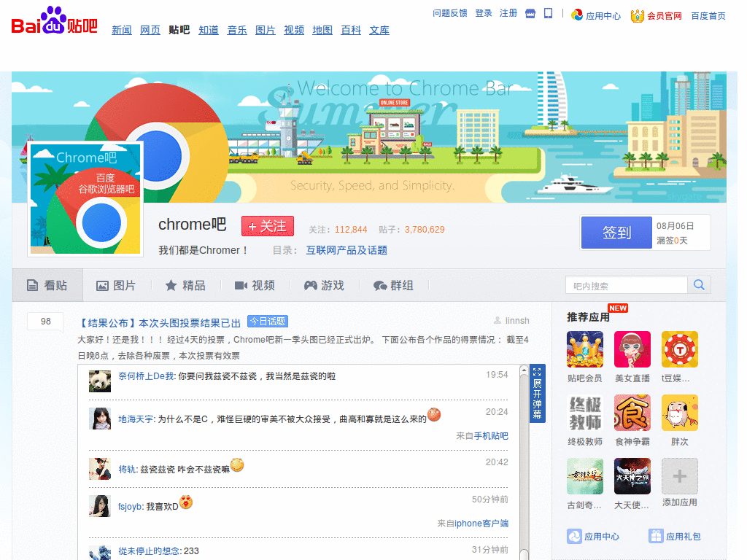Image resolution: width=747 pixels, height=560 pixels.
Task: Open 地图 in top navigation
Action: [322, 30]
